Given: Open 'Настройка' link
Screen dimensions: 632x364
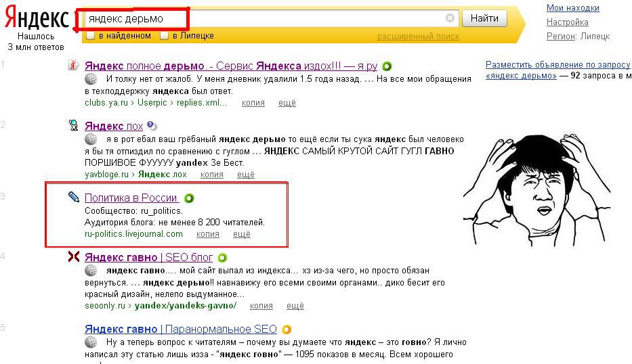Looking at the screenshot, I should 567,22.
